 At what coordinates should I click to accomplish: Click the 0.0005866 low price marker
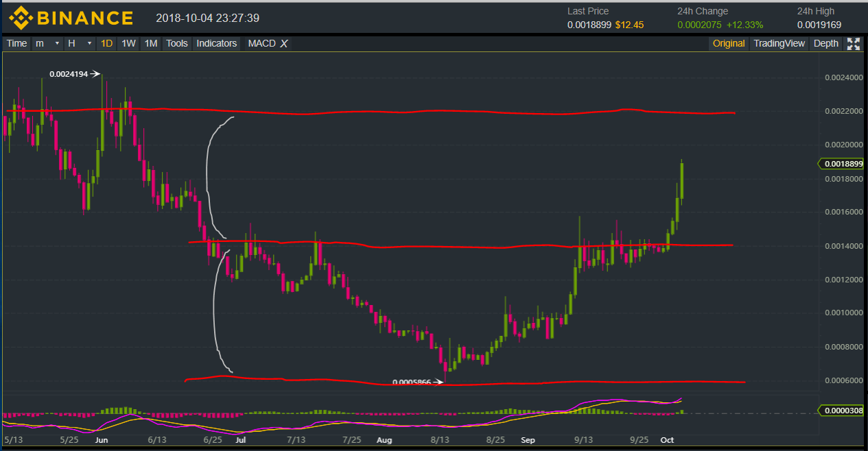412,382
